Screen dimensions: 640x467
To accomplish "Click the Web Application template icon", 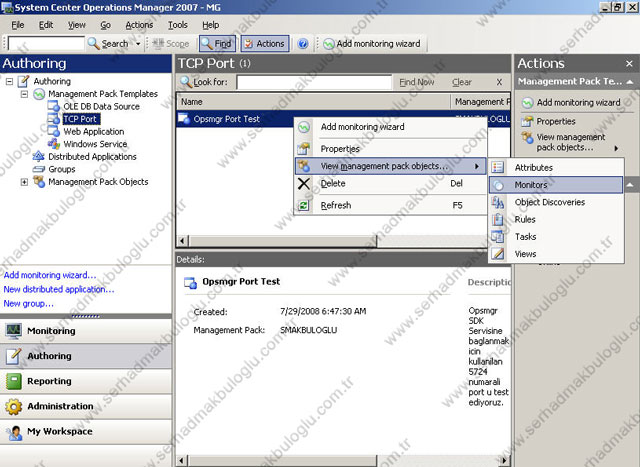I will [x=53, y=131].
